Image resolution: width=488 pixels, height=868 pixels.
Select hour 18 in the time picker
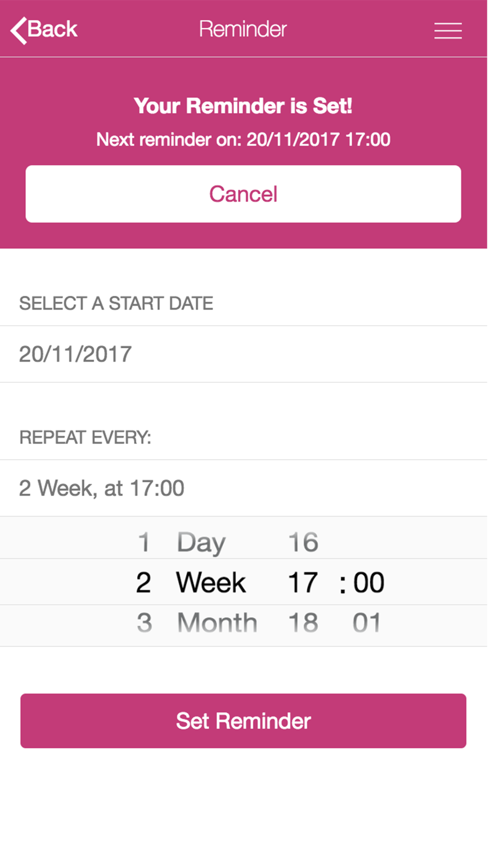pyautogui.click(x=303, y=622)
